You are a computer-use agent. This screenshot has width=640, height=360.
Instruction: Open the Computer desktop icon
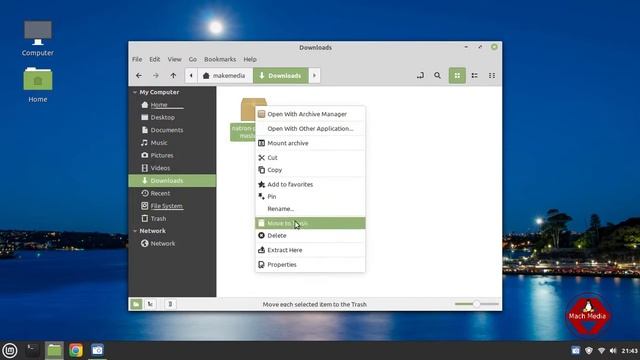[x=38, y=39]
